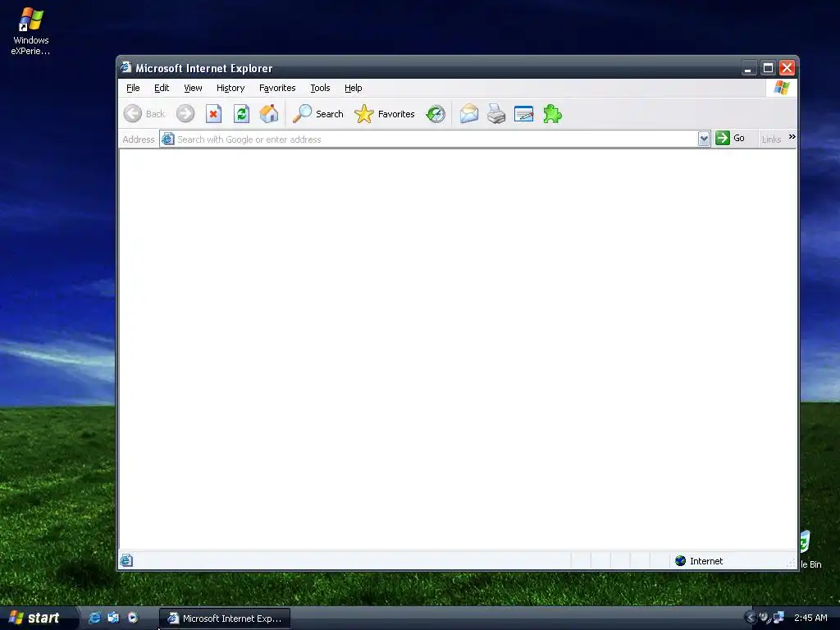
Task: Select Microsoft Internet Explorer taskbar button
Action: click(x=225, y=619)
